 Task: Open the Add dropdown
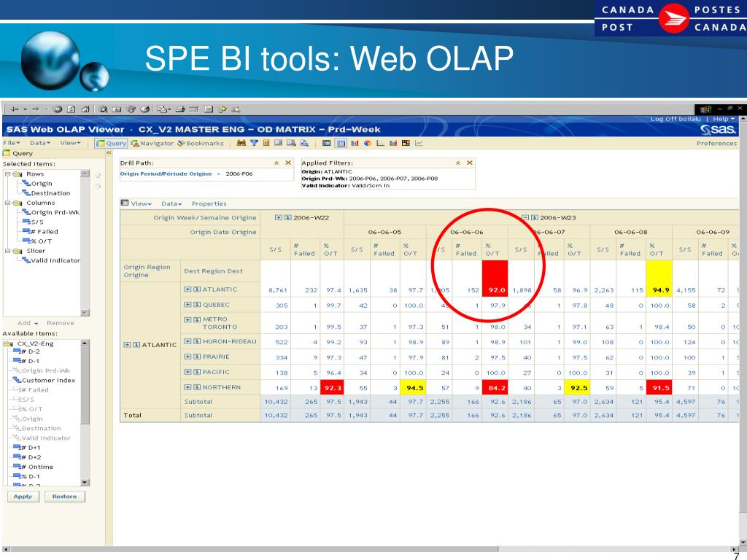tap(28, 323)
